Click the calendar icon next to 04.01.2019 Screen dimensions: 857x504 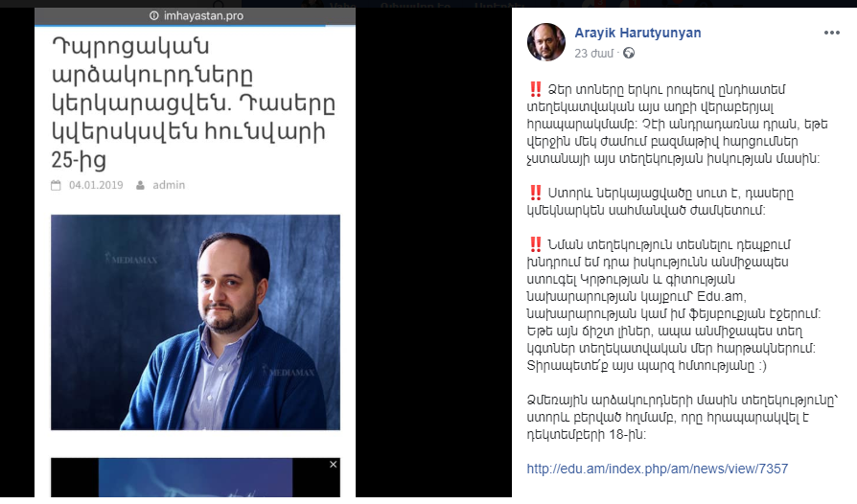pos(56,185)
